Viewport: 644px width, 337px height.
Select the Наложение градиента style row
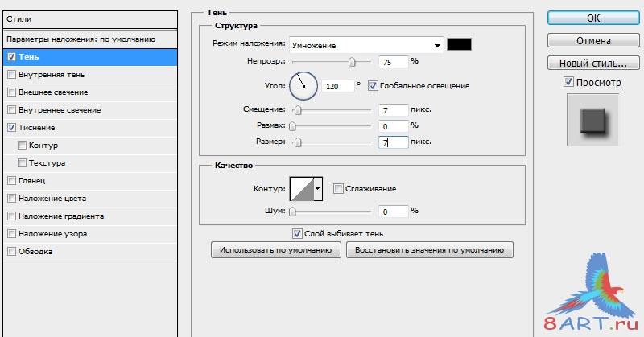pos(90,216)
